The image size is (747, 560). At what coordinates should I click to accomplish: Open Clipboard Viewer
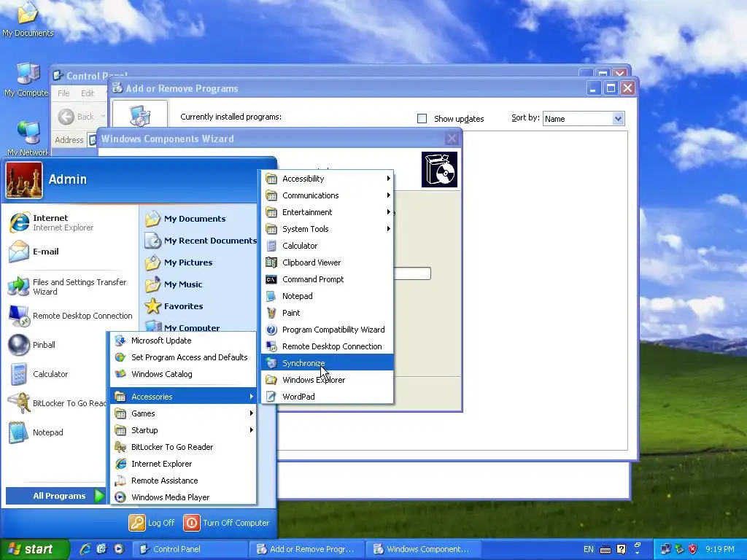(x=328, y=262)
